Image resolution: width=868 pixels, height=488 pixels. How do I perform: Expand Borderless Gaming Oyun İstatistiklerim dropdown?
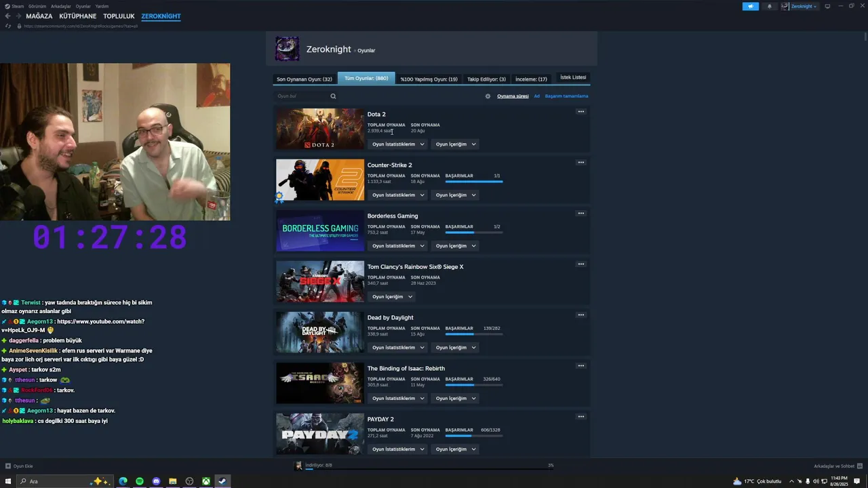(399, 246)
